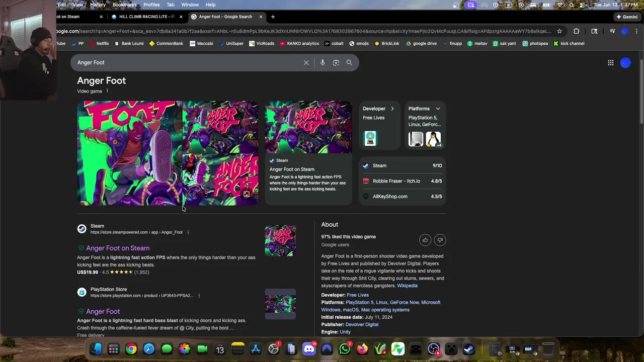Open the Steam result thumbnail image
Viewport: 644px width, 362px height.
280,241
